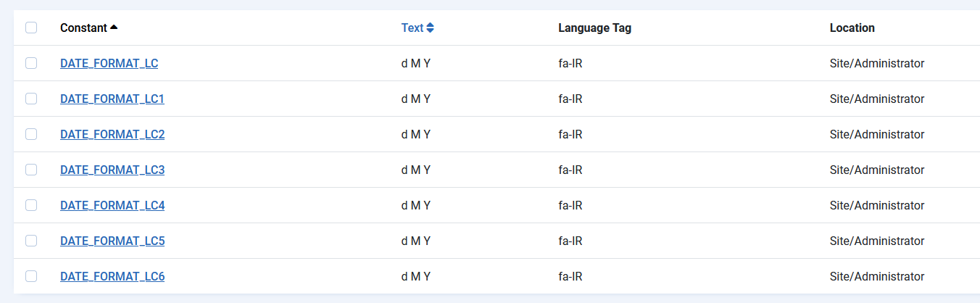Toggle the select-all checkbox in header

(31, 28)
